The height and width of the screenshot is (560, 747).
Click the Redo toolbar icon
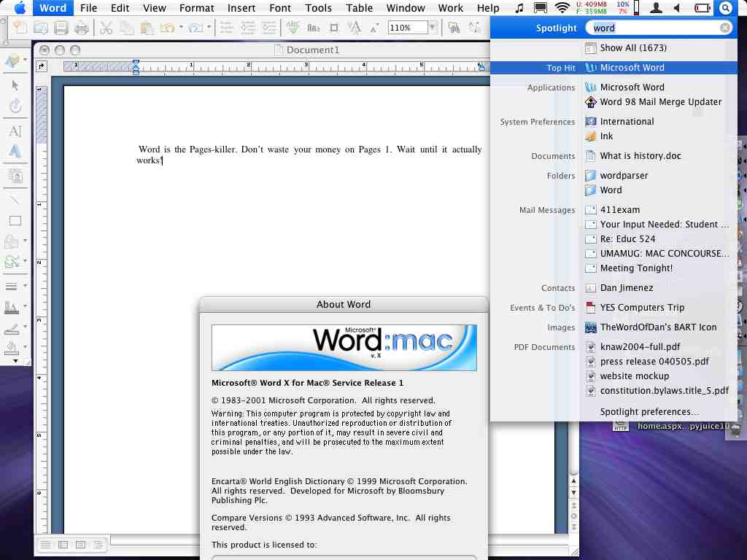point(196,28)
